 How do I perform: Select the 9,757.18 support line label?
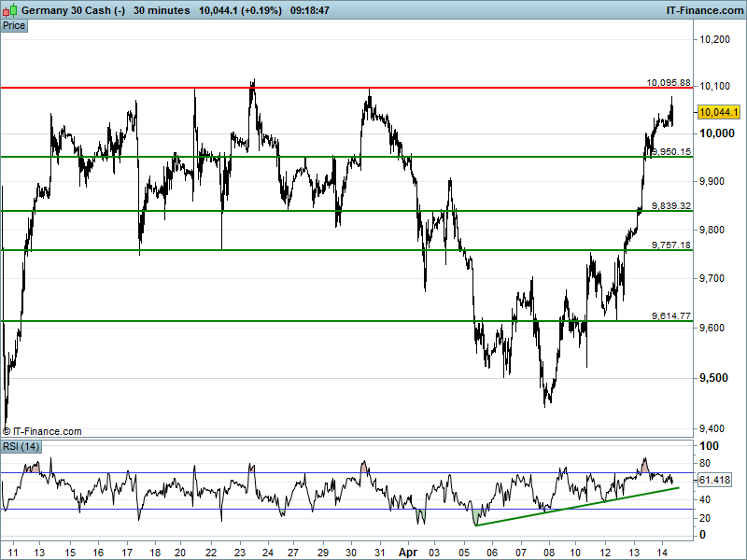coord(670,245)
